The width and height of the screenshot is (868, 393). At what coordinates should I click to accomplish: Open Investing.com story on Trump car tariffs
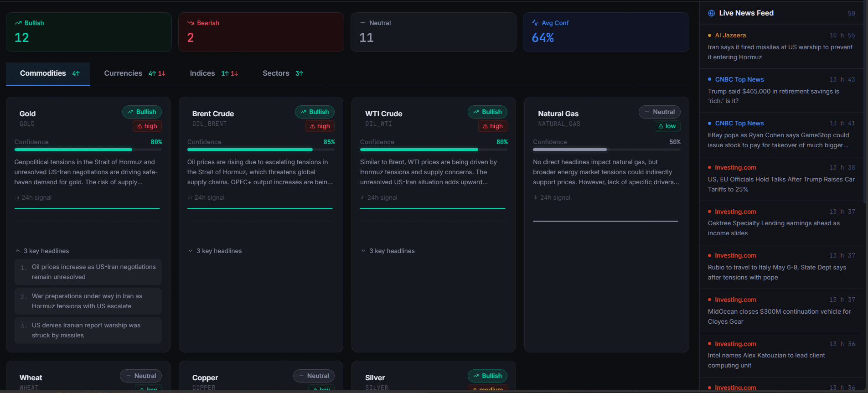[x=781, y=179]
